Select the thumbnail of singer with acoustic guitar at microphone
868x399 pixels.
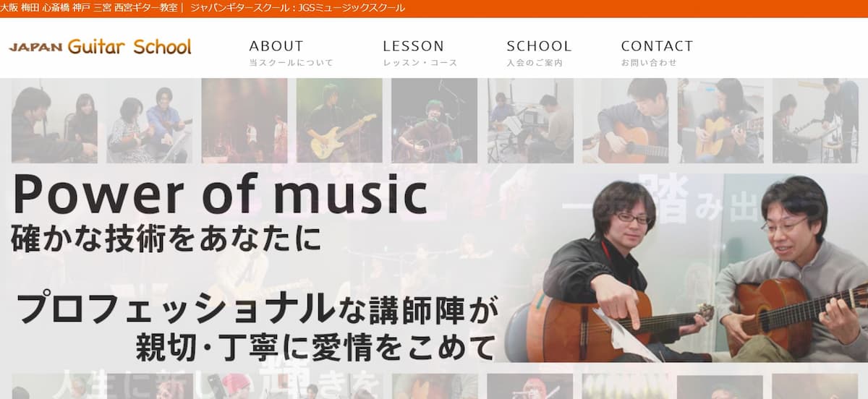tap(434, 121)
